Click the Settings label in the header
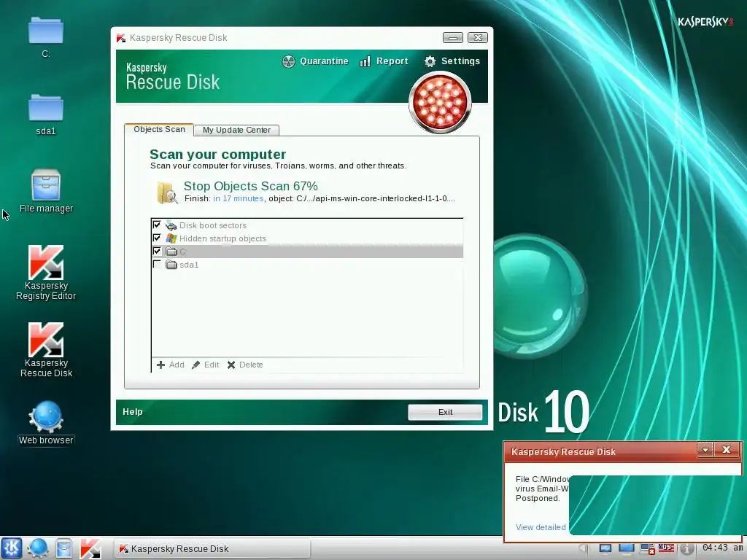Viewport: 747px width, 560px height. pos(460,61)
